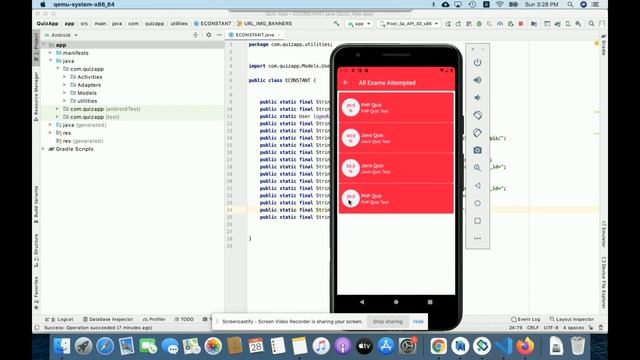Tap the phone navigation recents square
640x360 pixels.
coord(430,302)
